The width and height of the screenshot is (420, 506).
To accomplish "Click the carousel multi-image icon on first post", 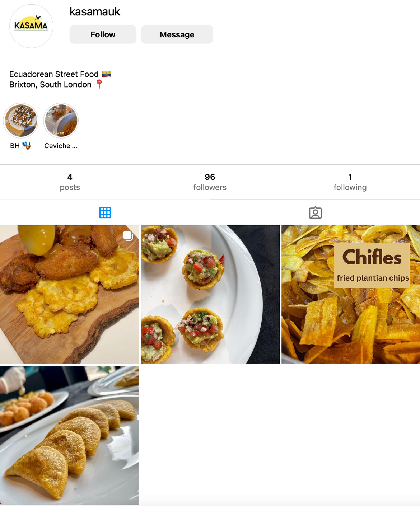I will (128, 236).
